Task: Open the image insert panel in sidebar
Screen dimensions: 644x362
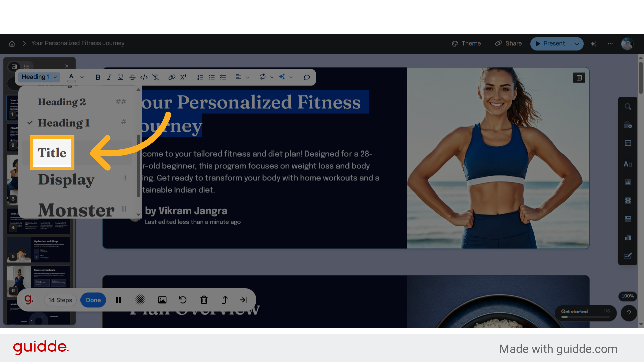Action: click(628, 182)
